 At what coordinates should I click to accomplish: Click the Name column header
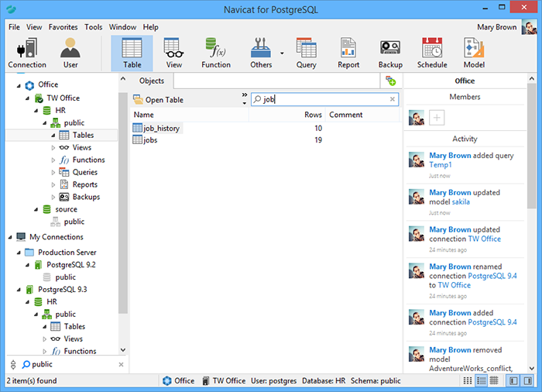tap(190, 115)
